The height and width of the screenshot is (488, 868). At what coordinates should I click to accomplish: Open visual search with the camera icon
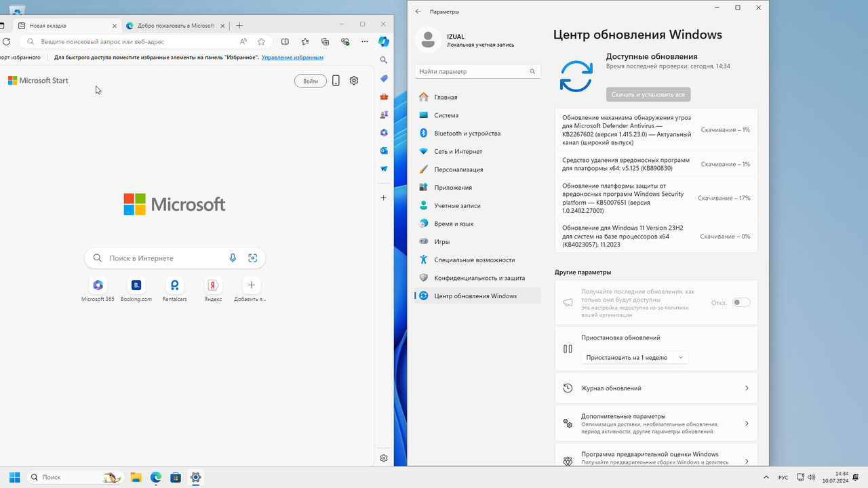click(x=253, y=258)
